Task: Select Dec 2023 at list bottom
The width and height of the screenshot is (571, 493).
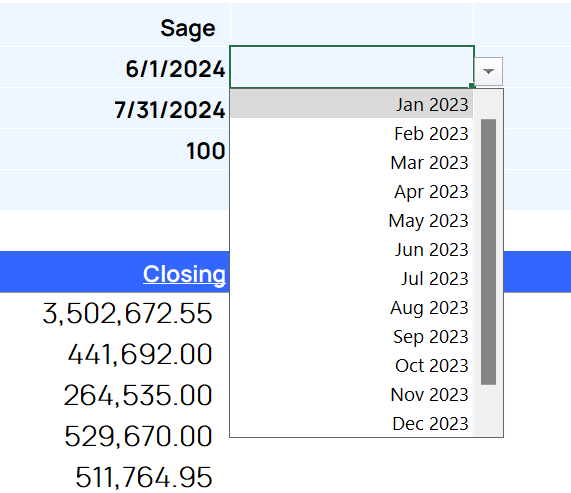Action: pos(351,423)
